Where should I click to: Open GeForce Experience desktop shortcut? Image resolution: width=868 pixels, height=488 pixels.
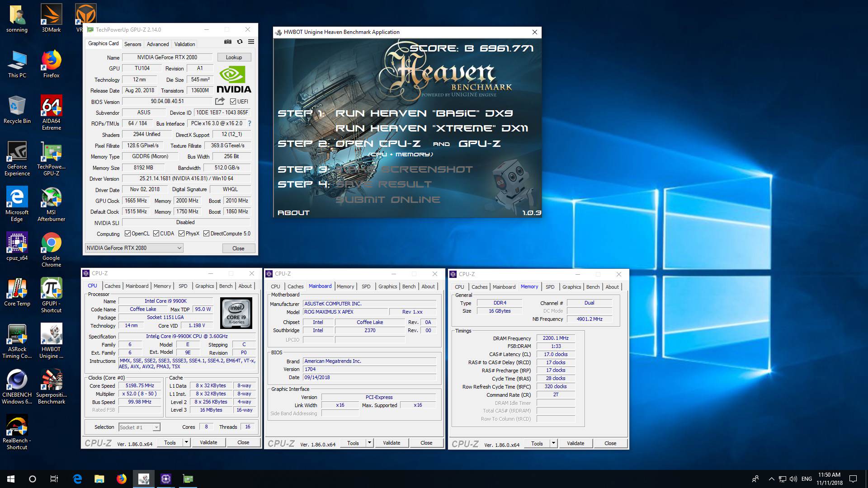(17, 158)
